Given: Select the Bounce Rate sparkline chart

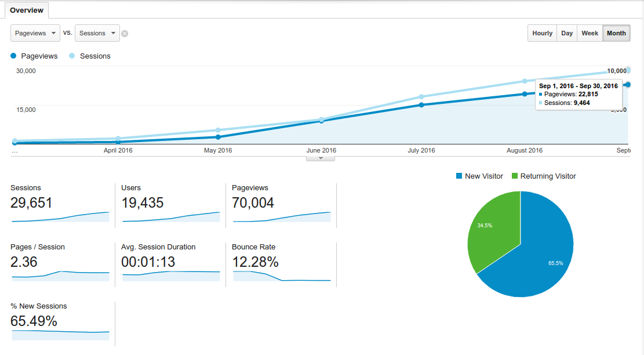Looking at the screenshot, I should [282, 276].
